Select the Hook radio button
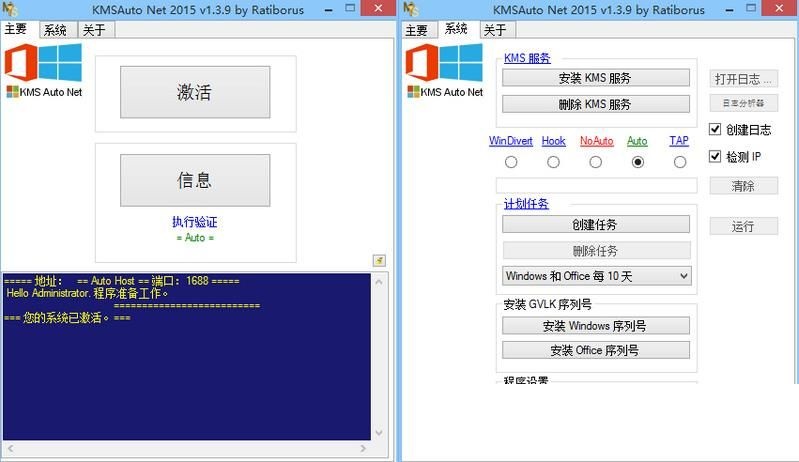 [x=553, y=162]
